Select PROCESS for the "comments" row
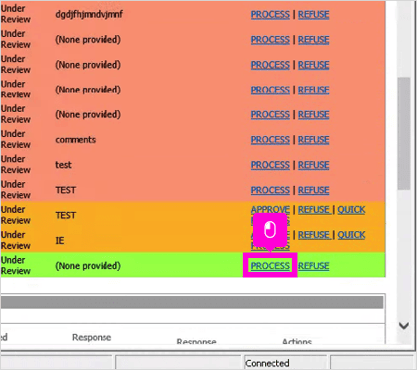 click(270, 140)
